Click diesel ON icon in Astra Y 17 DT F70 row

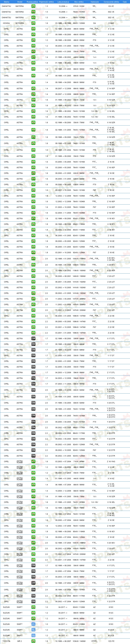coord(33,367)
